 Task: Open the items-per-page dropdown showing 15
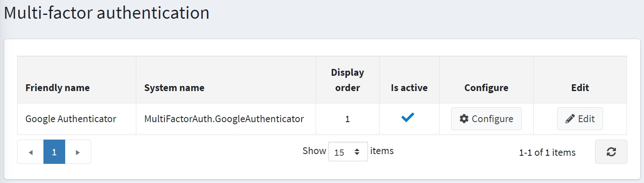pos(348,152)
